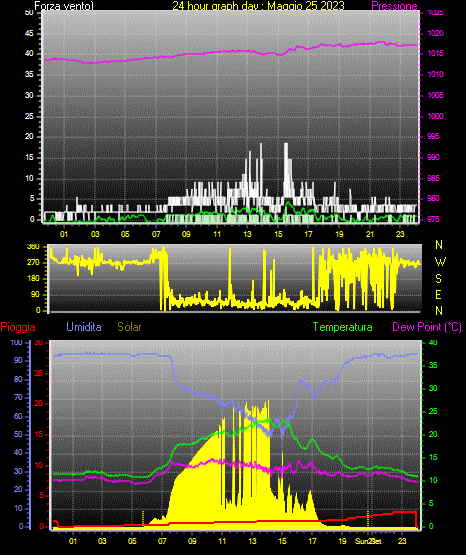Click the 21 hour tick on wind chart
466x555 pixels.
point(370,234)
